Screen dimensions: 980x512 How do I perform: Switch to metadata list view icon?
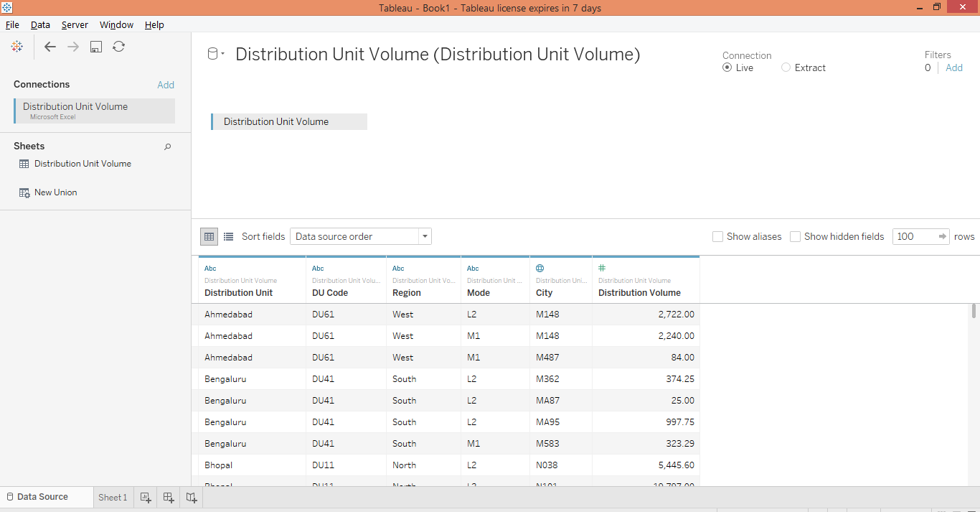click(228, 236)
